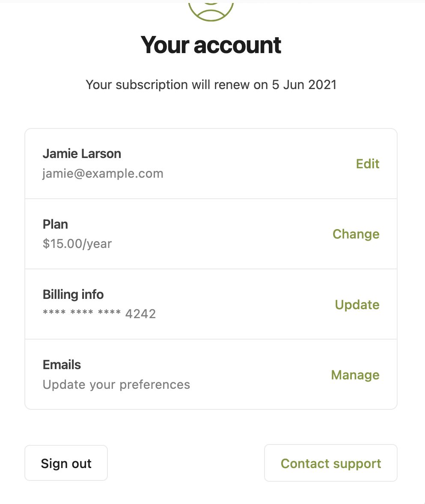This screenshot has width=425, height=504.
Task: Edit Jamie Larson's profile details
Action: (368, 164)
